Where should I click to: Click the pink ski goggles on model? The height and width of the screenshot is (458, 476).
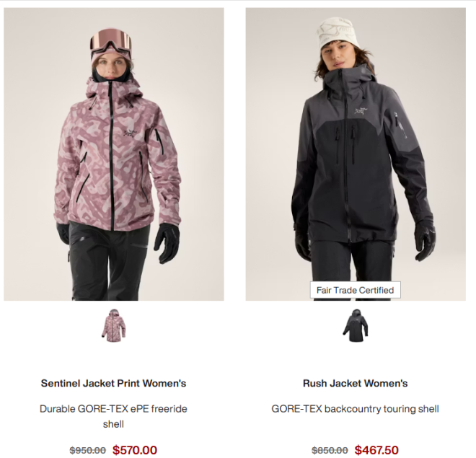pyautogui.click(x=111, y=42)
